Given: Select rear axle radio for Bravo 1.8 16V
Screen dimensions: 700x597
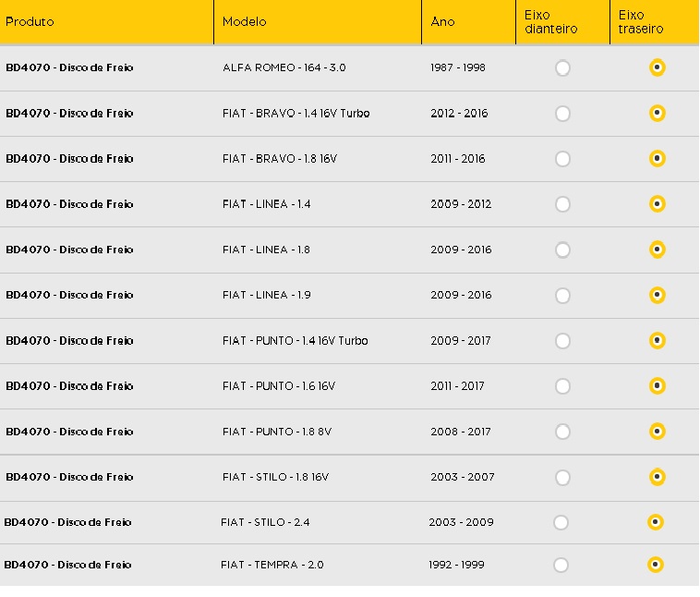Looking at the screenshot, I should (658, 159).
